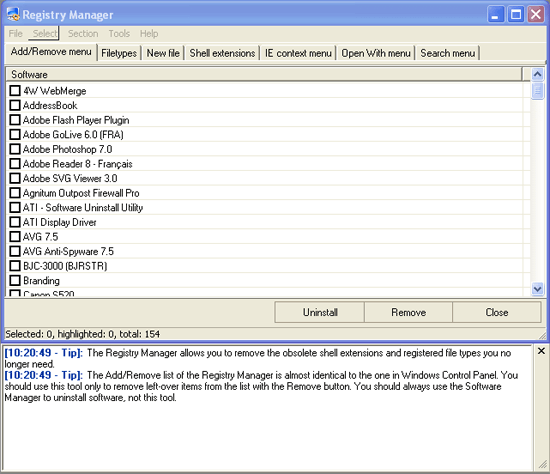Open the Section menu

coord(83,34)
